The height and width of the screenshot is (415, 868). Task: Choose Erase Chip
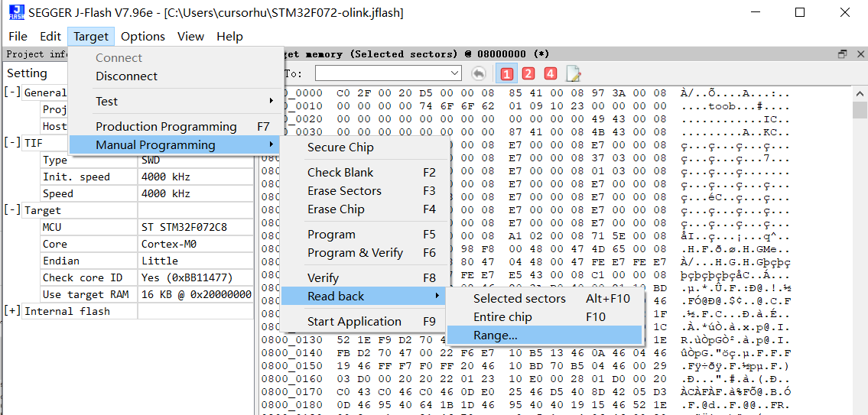[363, 209]
